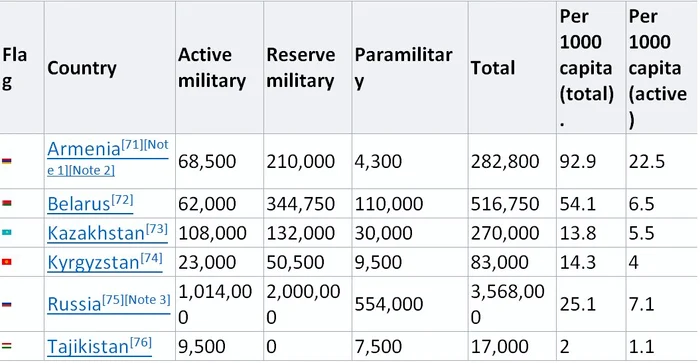Click the Reserve military header cell
Image resolution: width=700 pixels, height=363 pixels.
pyautogui.click(x=300, y=68)
